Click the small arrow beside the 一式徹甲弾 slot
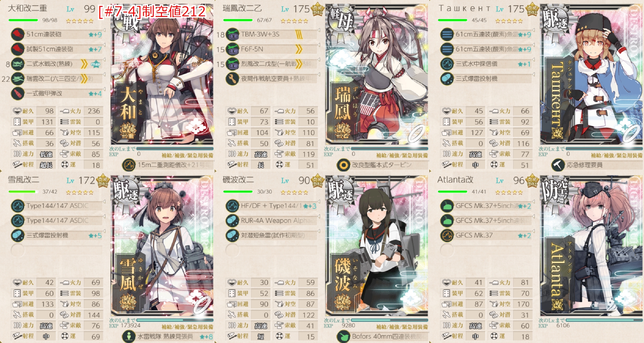 coord(104,90)
